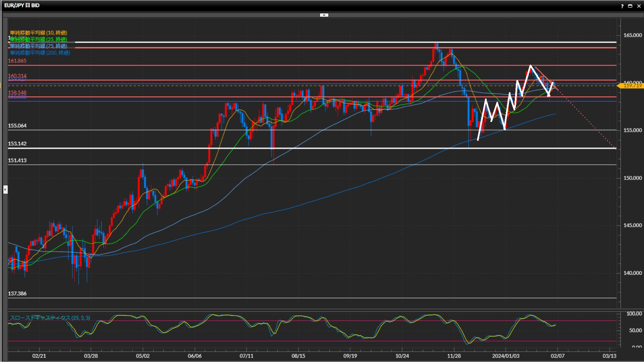Click the 2024/01/03 date axis label

click(505, 356)
